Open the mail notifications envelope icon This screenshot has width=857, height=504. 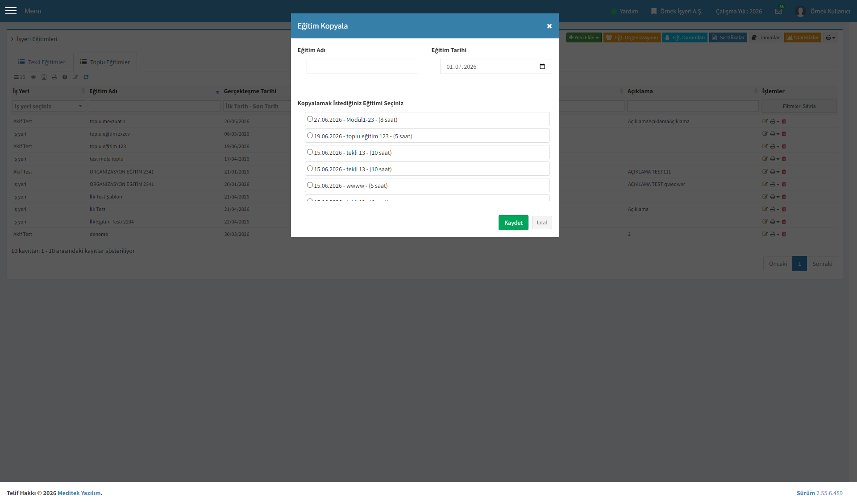(778, 11)
